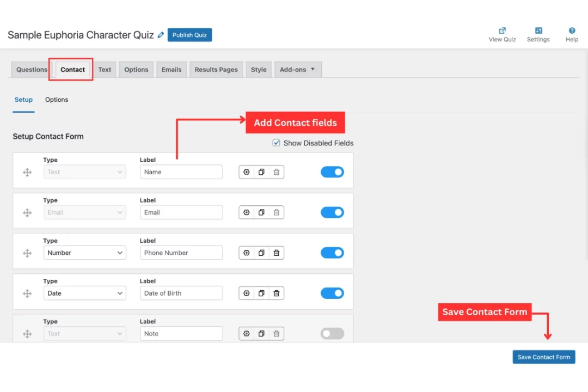Delete the Date of Birth field
588x392 pixels.
(276, 293)
